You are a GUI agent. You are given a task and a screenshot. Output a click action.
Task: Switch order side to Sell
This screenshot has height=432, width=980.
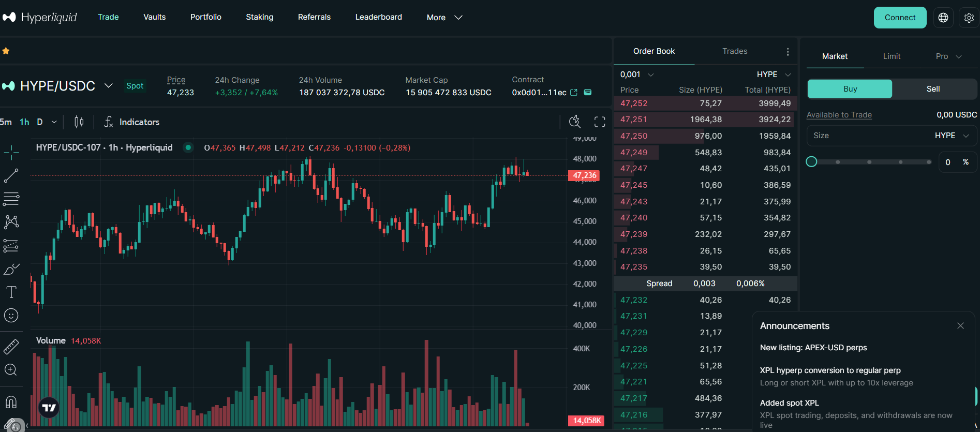pos(933,89)
